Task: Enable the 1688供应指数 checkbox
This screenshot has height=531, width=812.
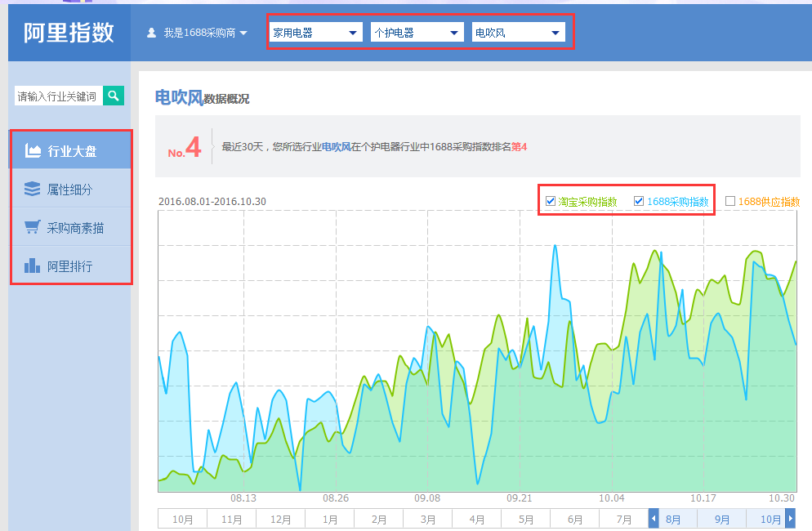Action: (x=730, y=201)
